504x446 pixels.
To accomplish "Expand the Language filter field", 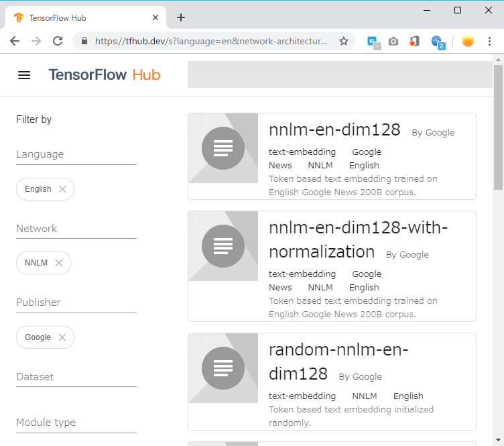I will [76, 155].
